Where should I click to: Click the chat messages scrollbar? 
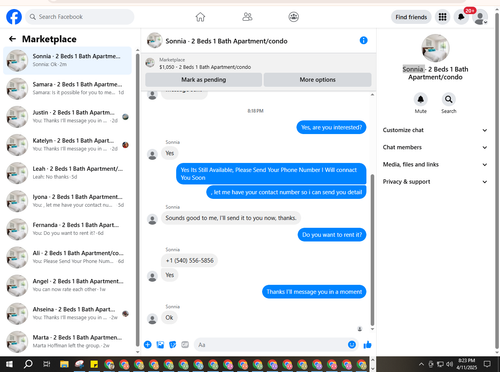point(372,250)
